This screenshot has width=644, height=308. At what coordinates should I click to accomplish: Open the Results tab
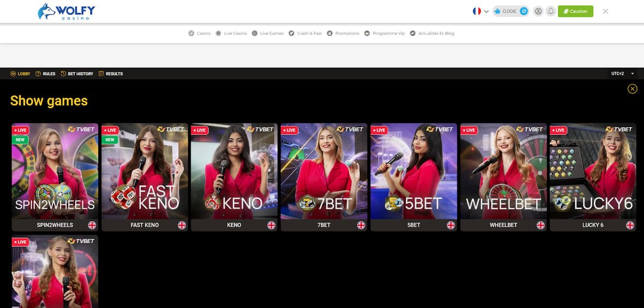[x=111, y=74]
